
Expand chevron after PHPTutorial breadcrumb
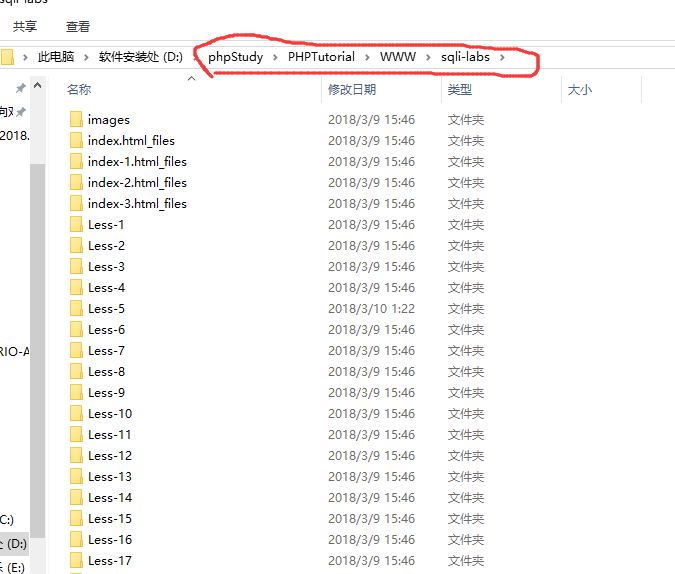pyautogui.click(x=367, y=57)
